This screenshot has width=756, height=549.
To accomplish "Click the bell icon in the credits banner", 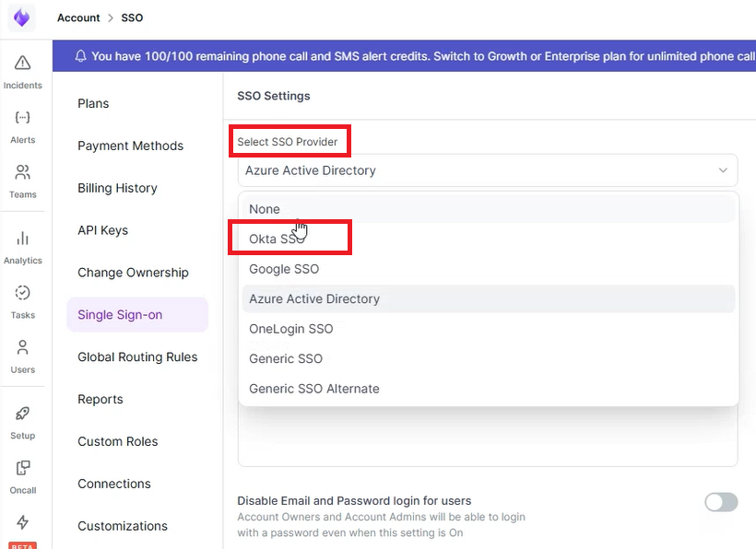I will [x=80, y=56].
